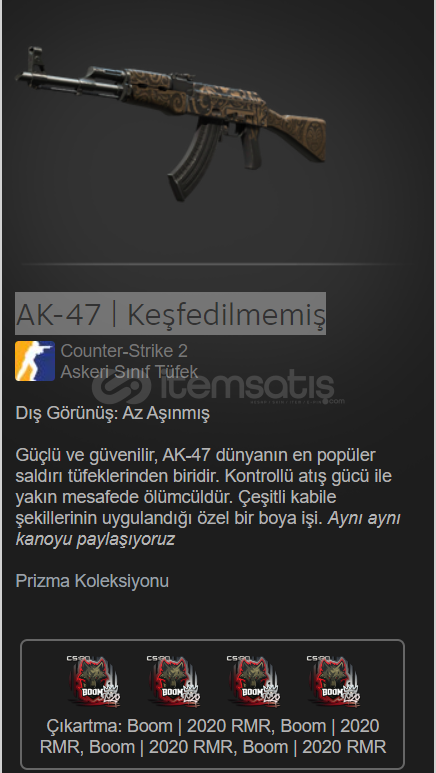This screenshot has width=436, height=773.
Task: Select the fourth Boom 2020 RMR sticker
Action: pos(332,681)
